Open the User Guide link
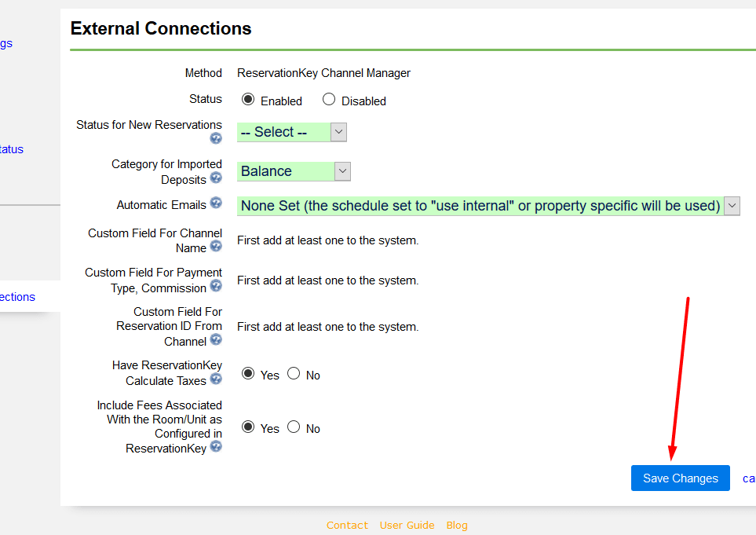 (407, 525)
